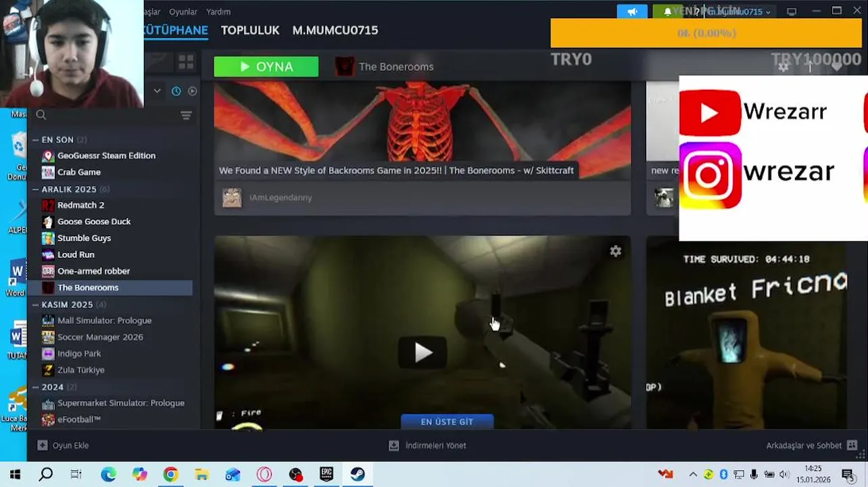Open the Epic Games taskbar icon
This screenshot has width=868, height=487.
tap(327, 474)
